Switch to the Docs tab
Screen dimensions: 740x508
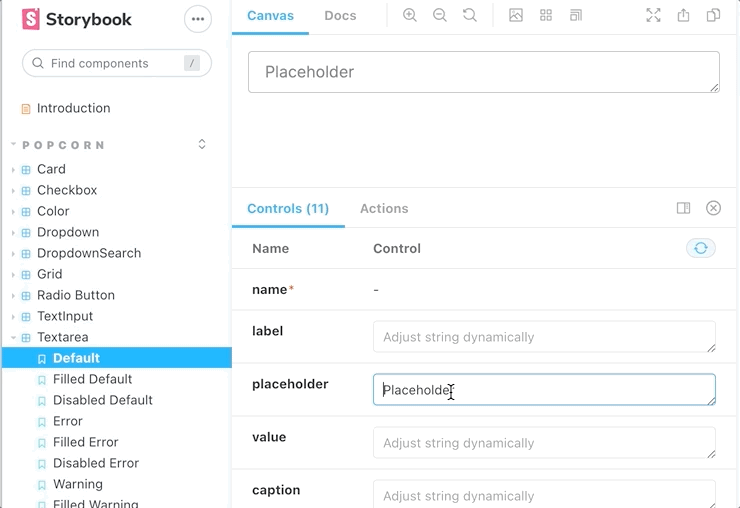click(x=340, y=16)
